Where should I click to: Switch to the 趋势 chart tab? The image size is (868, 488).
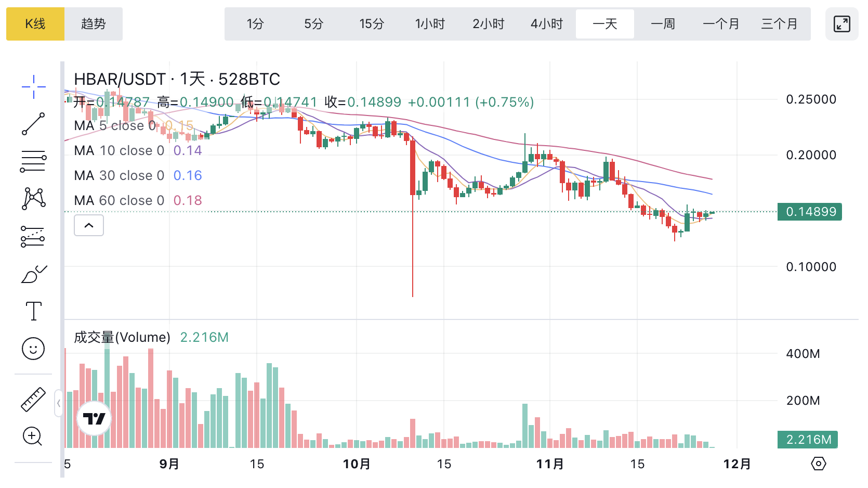[94, 24]
